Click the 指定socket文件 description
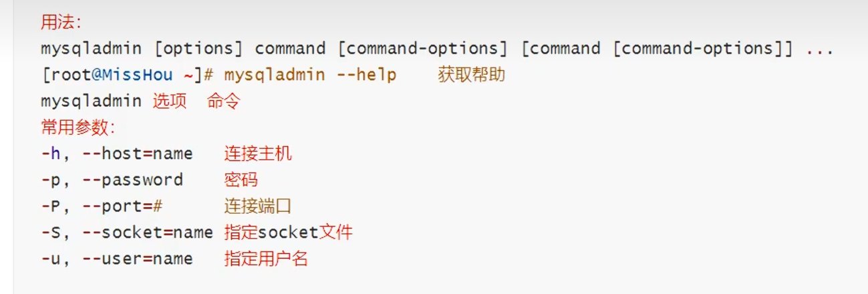 [x=289, y=233]
